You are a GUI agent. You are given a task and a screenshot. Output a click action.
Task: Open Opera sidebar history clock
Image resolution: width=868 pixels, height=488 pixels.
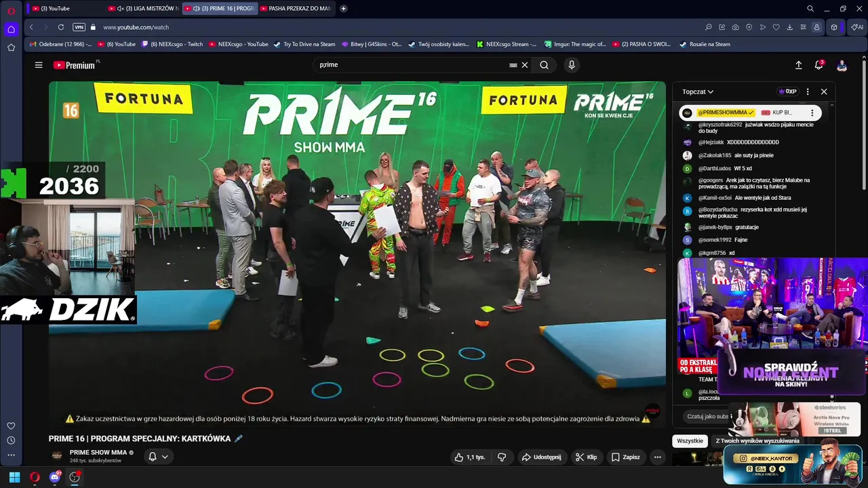(x=11, y=441)
